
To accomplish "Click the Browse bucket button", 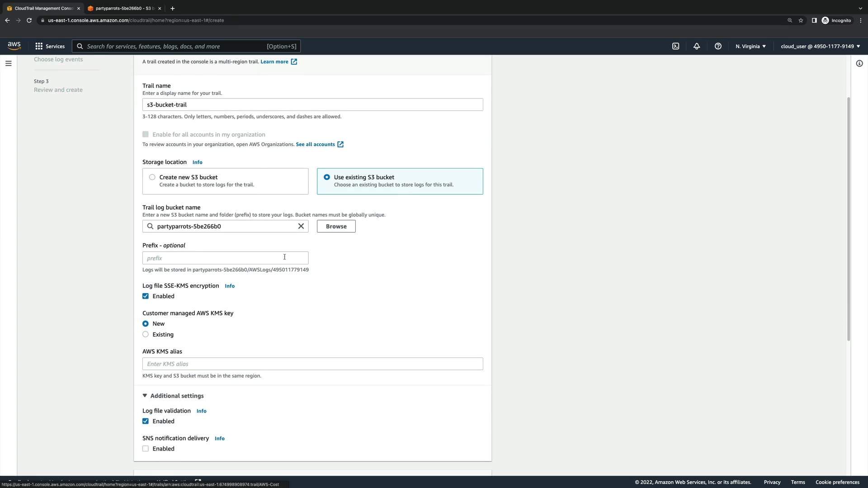I will (336, 226).
